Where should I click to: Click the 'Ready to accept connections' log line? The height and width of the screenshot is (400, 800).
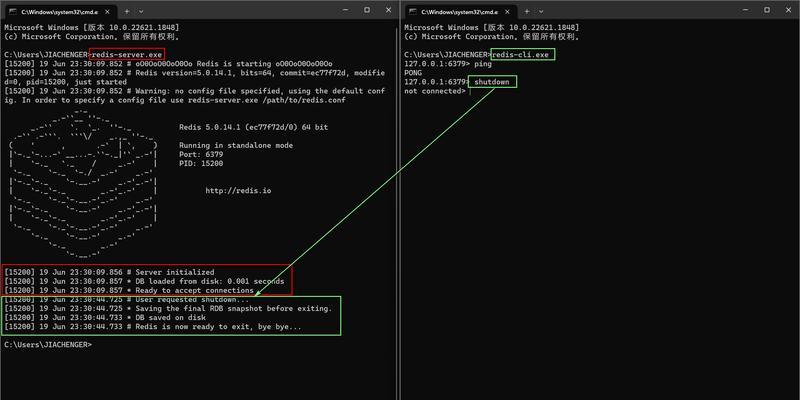129,290
